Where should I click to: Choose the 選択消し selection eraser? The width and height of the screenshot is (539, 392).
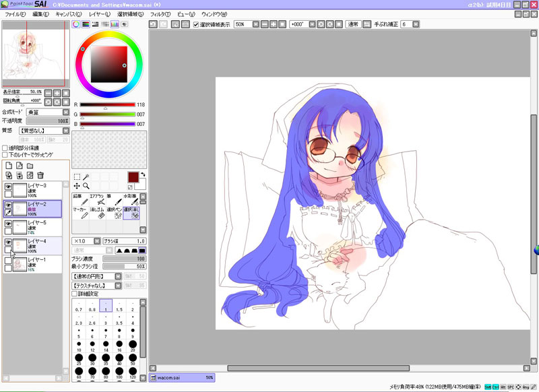pyautogui.click(x=131, y=213)
